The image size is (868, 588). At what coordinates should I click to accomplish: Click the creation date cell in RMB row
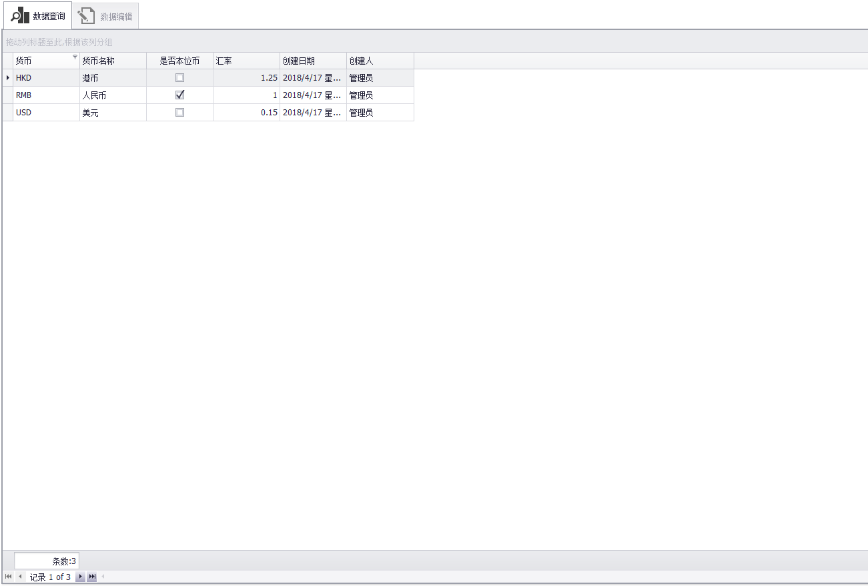(313, 95)
